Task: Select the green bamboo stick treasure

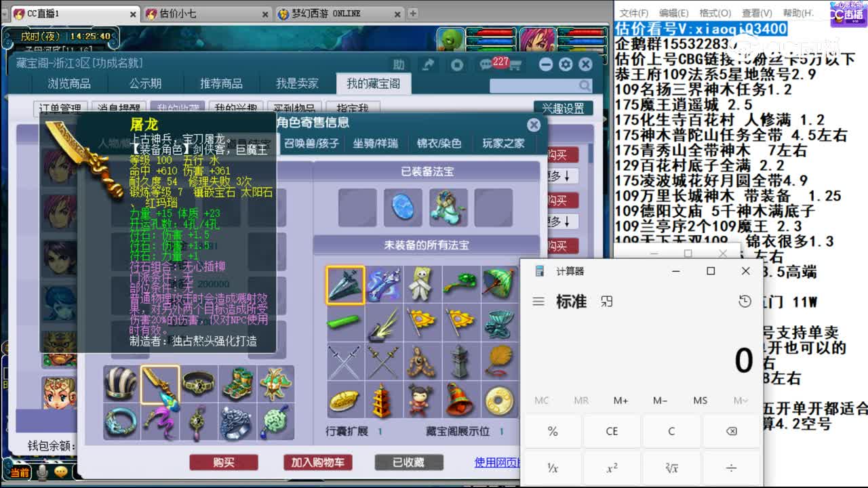Action: pos(346,323)
